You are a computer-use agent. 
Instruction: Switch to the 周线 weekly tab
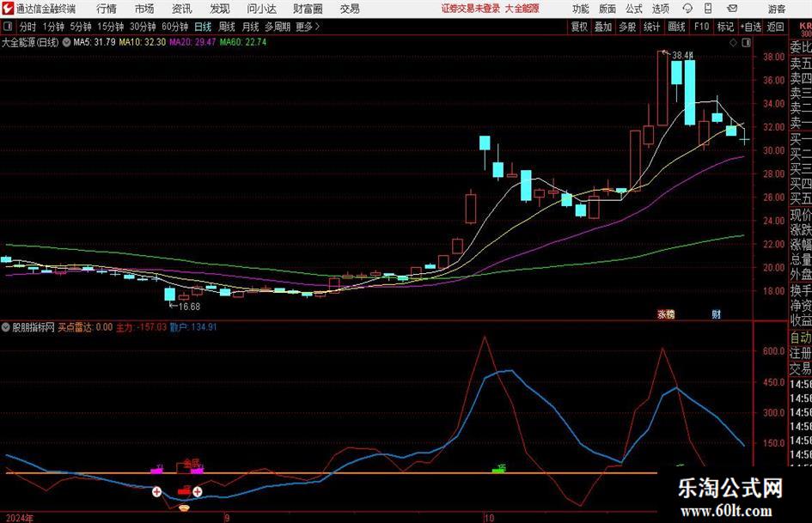(x=227, y=27)
